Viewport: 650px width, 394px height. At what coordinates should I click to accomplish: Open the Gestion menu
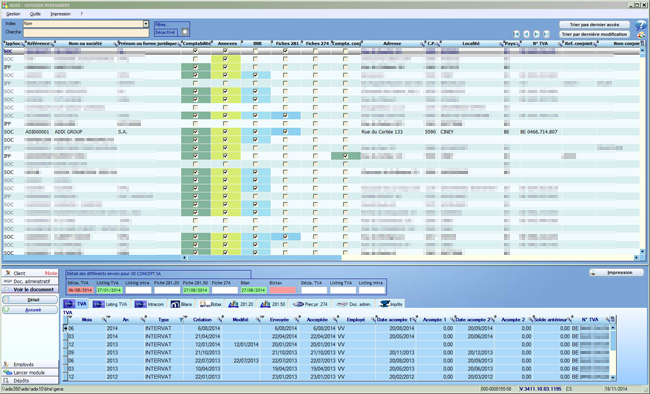click(x=13, y=14)
